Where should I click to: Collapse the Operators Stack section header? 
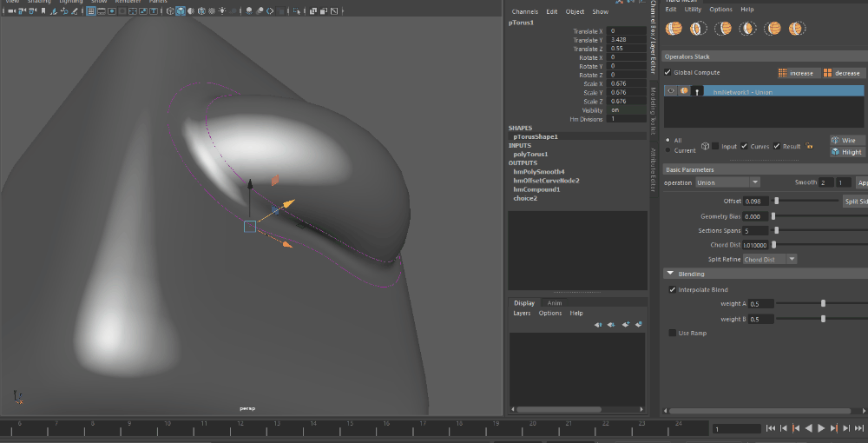(x=765, y=56)
